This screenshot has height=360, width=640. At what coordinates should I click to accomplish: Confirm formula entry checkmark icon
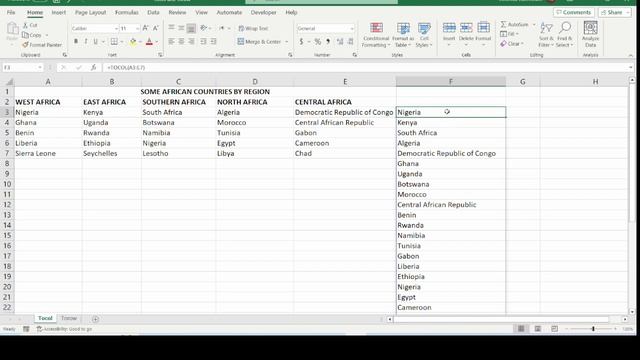pos(79,67)
